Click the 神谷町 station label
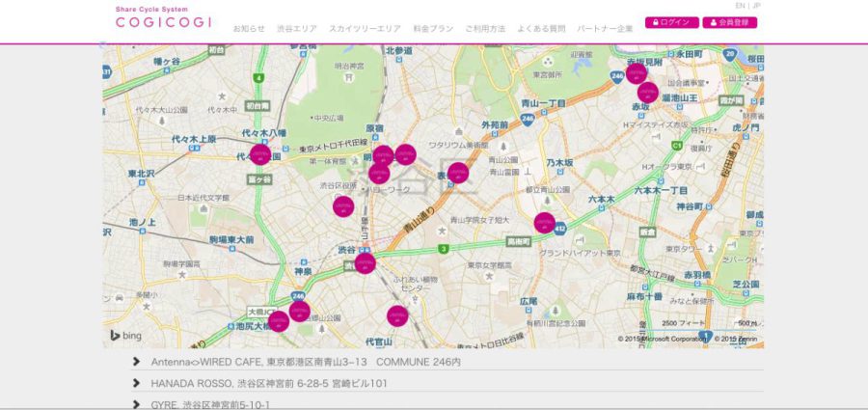868x410 pixels. [x=690, y=206]
